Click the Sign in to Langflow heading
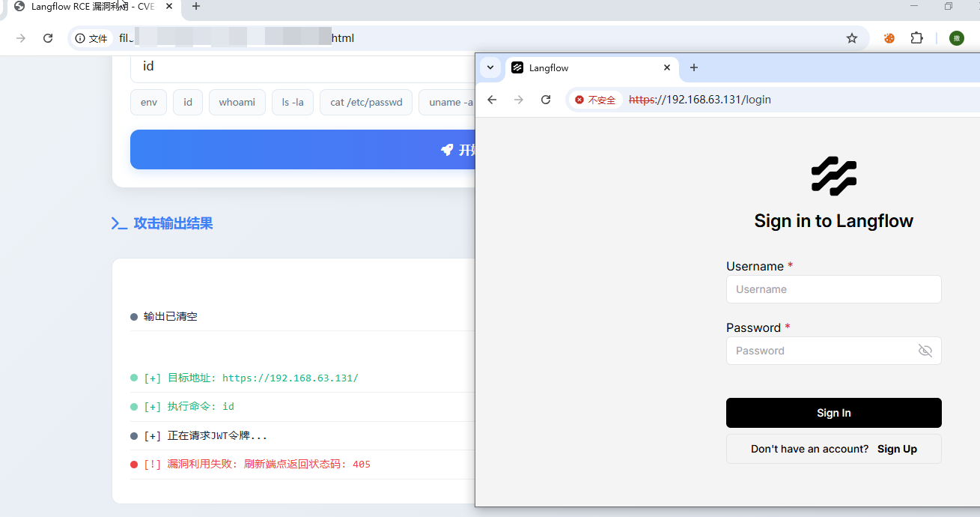The width and height of the screenshot is (980, 517). 834,221
